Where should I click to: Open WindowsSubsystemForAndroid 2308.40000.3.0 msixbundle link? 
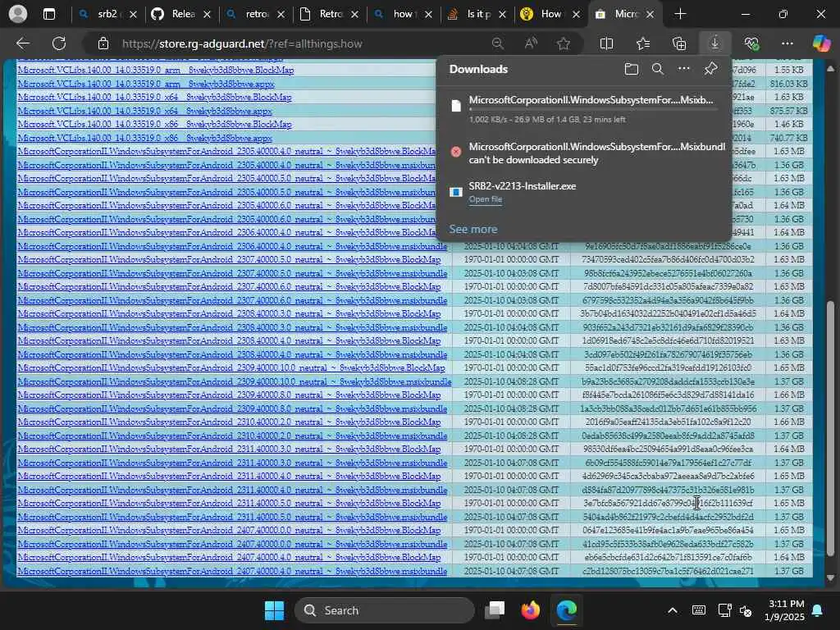click(x=232, y=327)
